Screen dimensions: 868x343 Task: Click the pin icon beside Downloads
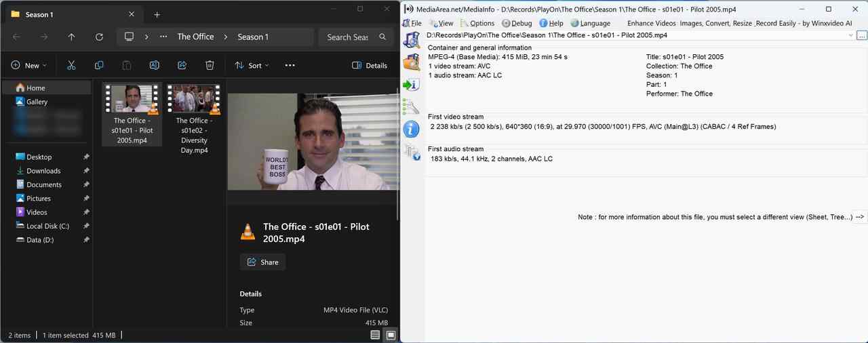[x=86, y=171]
